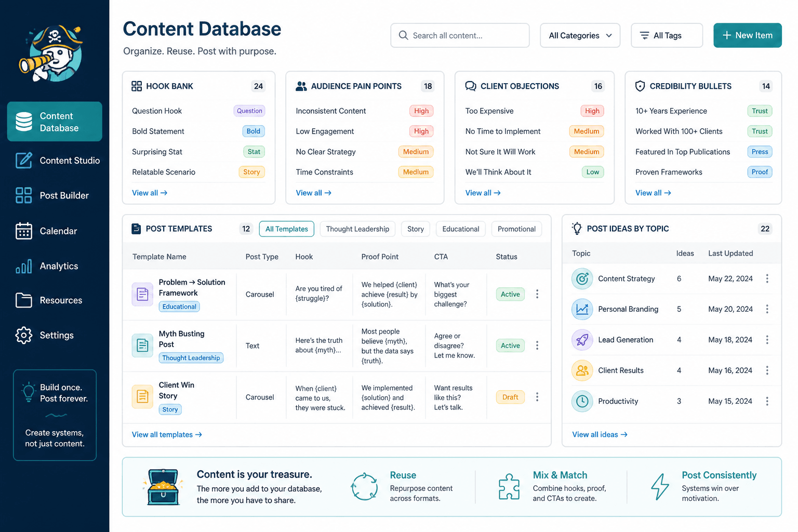The image size is (798, 532).
Task: Click the treasure chest icon
Action: 163,487
